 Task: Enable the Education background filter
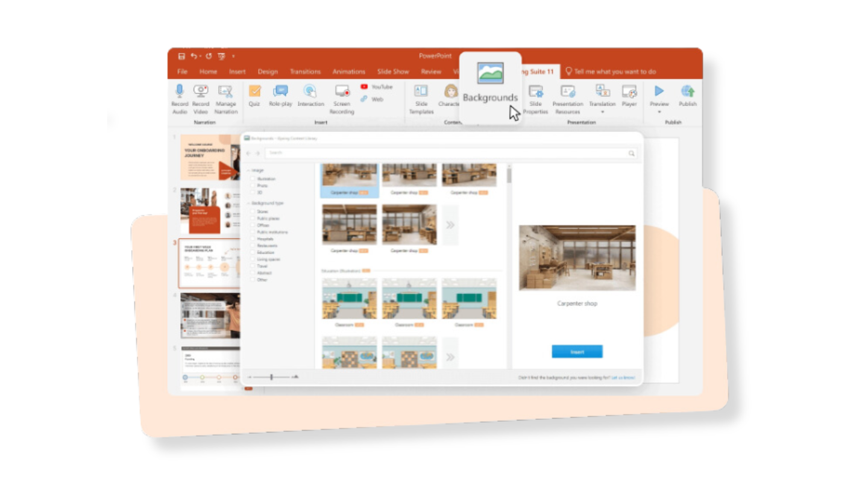[x=254, y=252]
